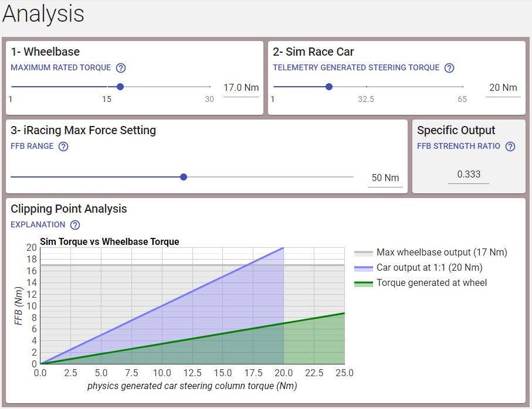Click the 3- iRacing Max Force Setting heading

pos(83,131)
